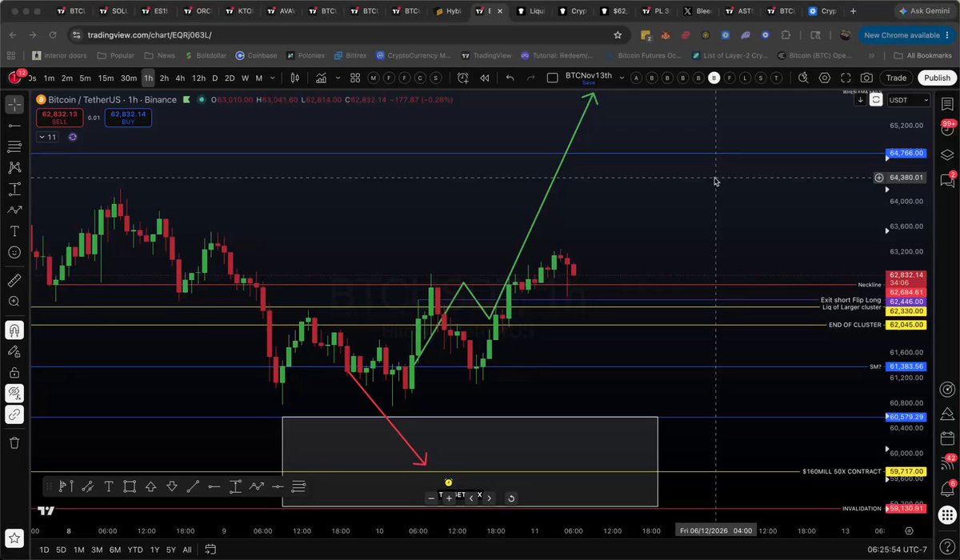Switch to the 4h timeframe
This screenshot has height=560, width=960.
(x=179, y=78)
